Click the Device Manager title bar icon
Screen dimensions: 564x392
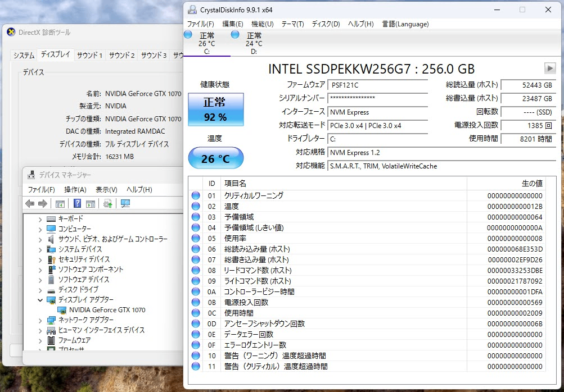[x=31, y=175]
